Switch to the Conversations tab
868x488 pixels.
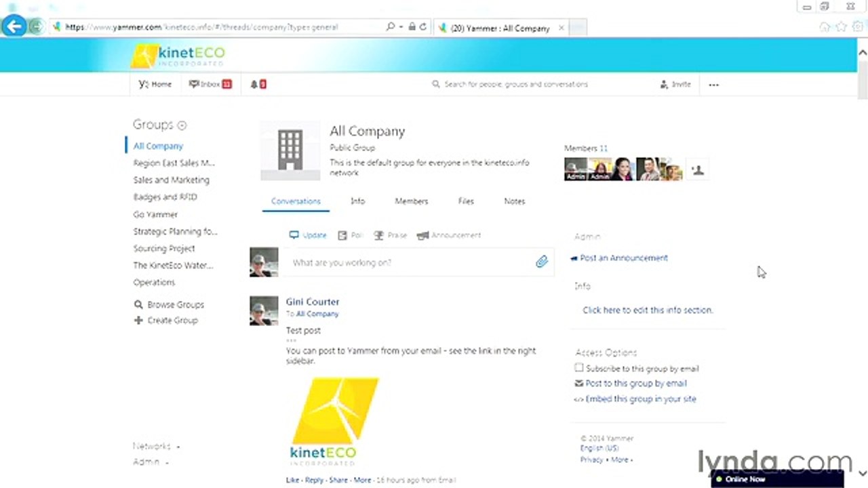pos(296,201)
